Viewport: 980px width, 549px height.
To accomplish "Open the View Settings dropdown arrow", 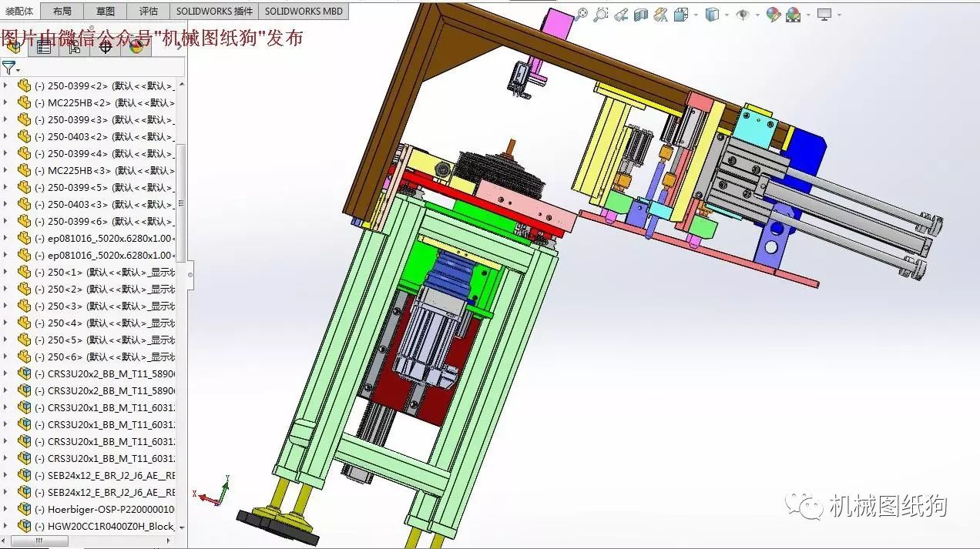I will [839, 15].
